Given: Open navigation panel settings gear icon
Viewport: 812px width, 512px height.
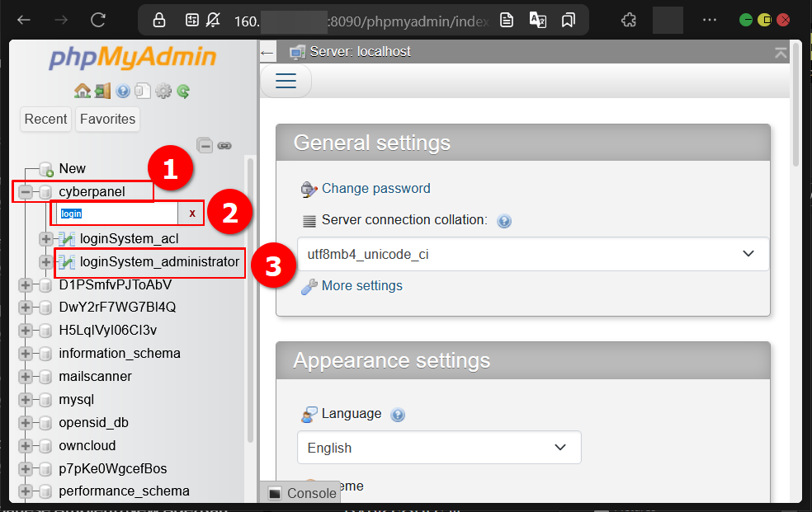Looking at the screenshot, I should click(163, 91).
